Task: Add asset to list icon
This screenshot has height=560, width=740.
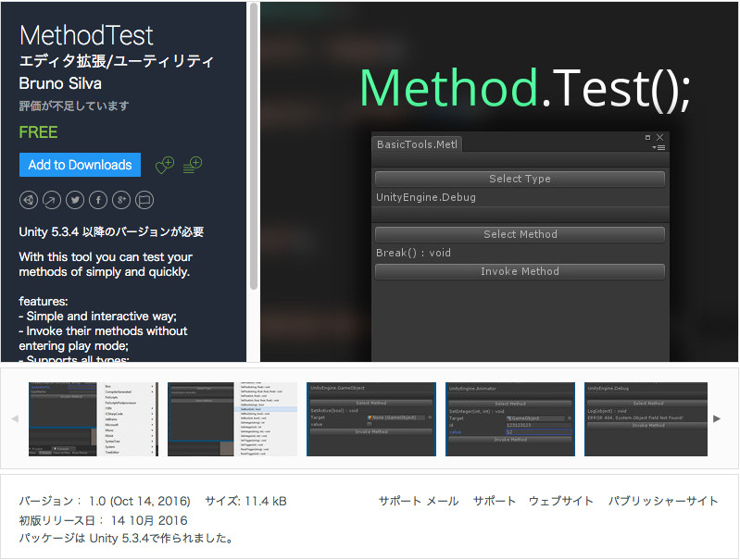Action: [193, 165]
